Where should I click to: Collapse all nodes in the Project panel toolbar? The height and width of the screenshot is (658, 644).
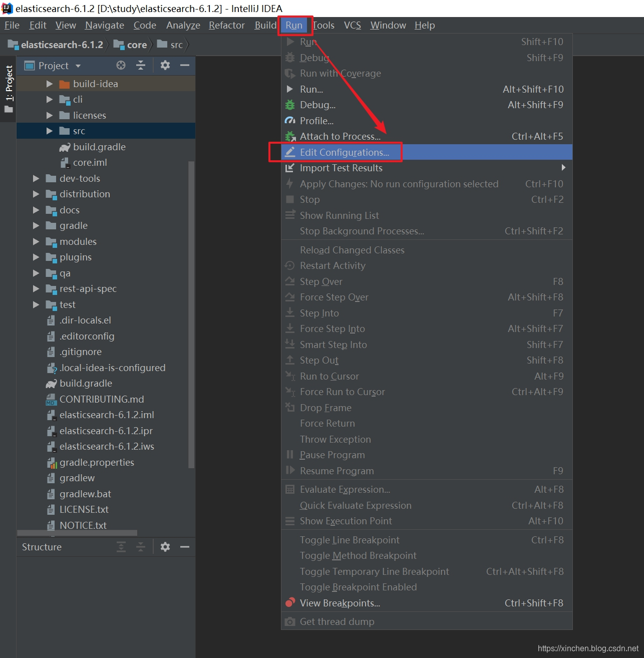(x=141, y=65)
